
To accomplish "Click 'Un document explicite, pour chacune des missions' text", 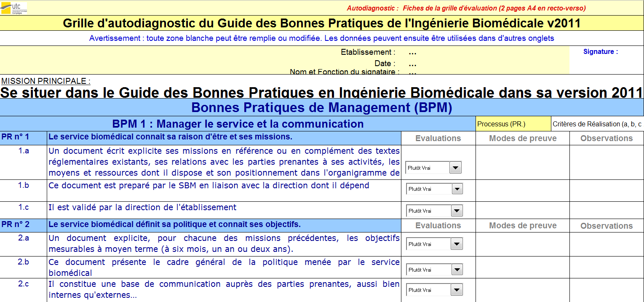I will (224, 243).
